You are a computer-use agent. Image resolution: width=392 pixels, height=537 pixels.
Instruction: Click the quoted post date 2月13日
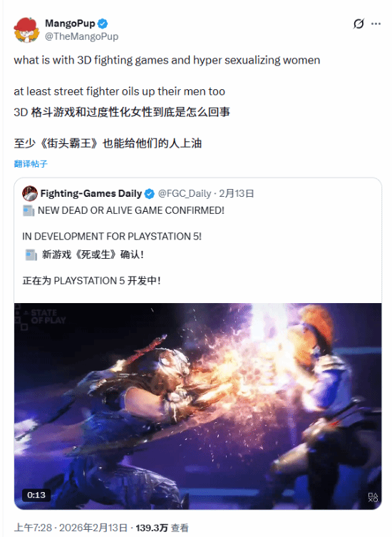coord(236,193)
